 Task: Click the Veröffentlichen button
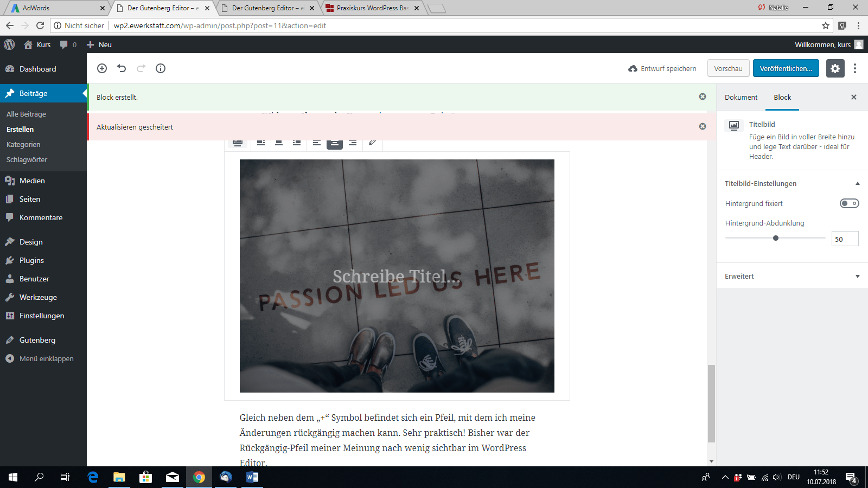click(x=786, y=68)
